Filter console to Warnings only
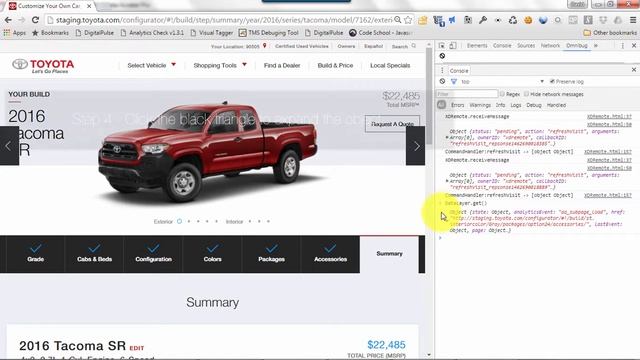The height and width of the screenshot is (360, 640). 480,105
